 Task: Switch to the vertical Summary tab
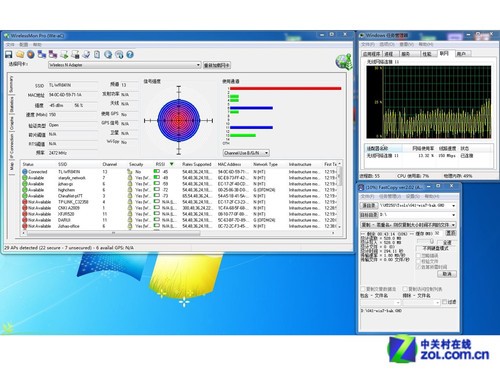(x=11, y=84)
